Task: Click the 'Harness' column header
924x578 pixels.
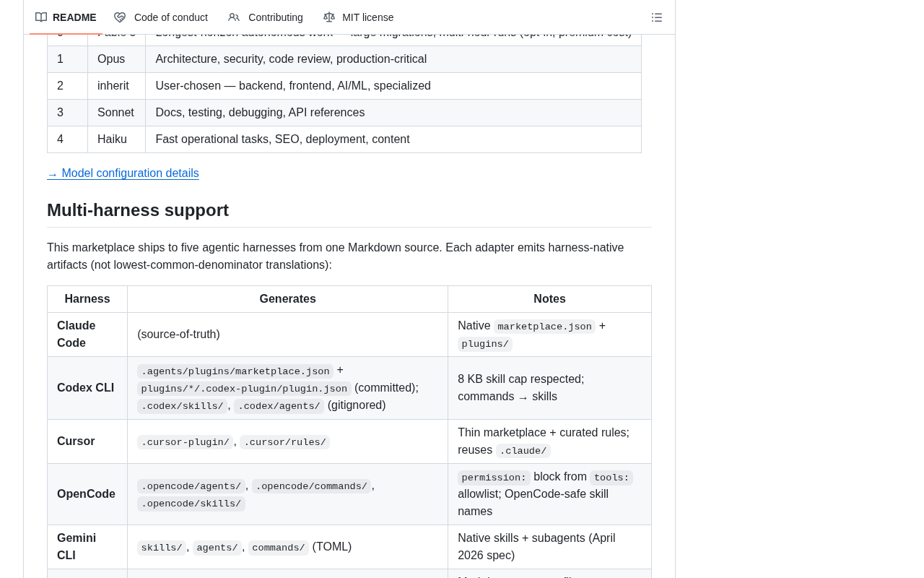Action: pos(87,299)
